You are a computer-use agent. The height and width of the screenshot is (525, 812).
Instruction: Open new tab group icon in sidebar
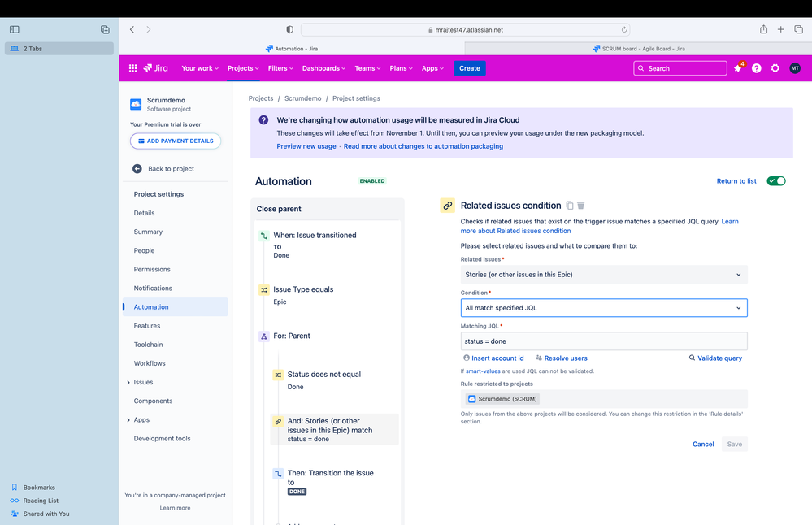tap(105, 29)
